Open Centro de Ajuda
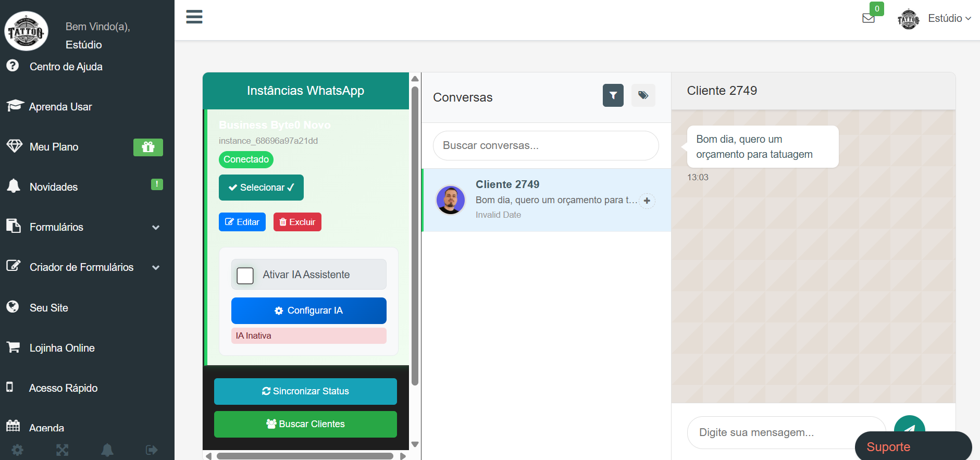Viewport: 980px width, 460px height. point(66,67)
